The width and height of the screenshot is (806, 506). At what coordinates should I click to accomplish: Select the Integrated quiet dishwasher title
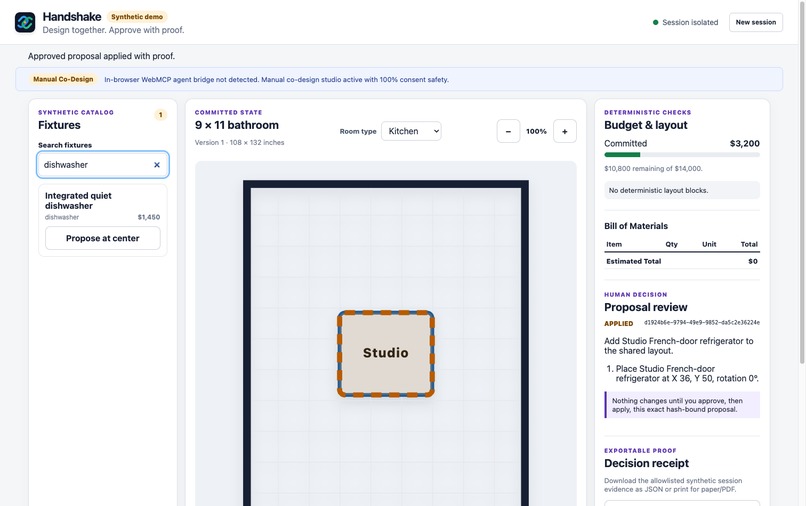tap(78, 201)
